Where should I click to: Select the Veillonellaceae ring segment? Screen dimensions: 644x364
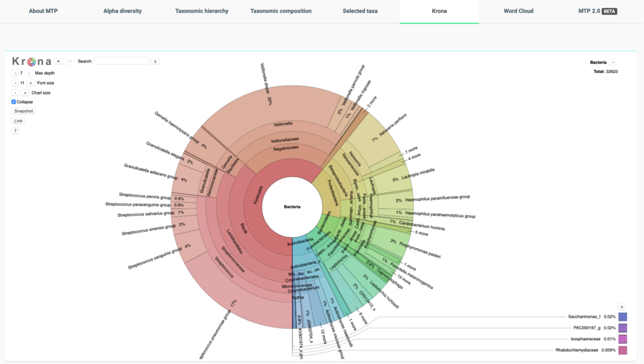tap(285, 140)
